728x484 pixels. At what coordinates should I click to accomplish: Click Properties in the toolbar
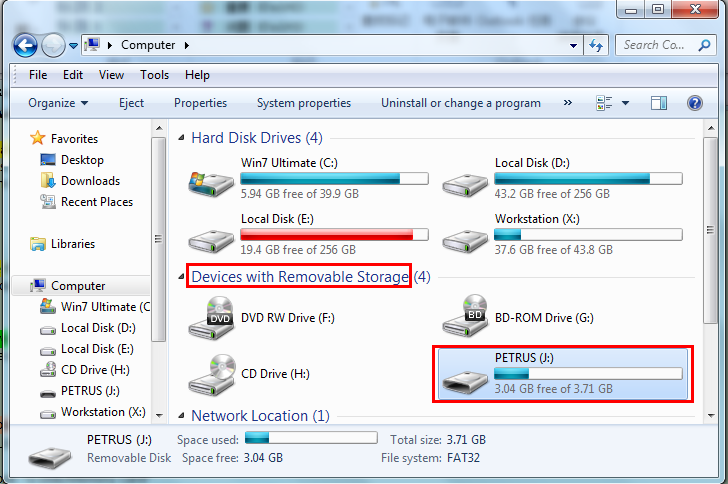(201, 103)
